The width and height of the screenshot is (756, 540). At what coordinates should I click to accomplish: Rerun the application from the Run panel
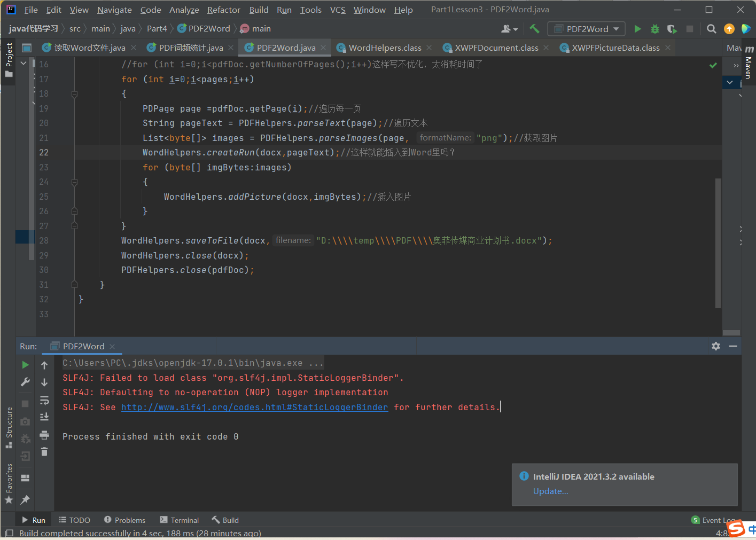(x=25, y=365)
